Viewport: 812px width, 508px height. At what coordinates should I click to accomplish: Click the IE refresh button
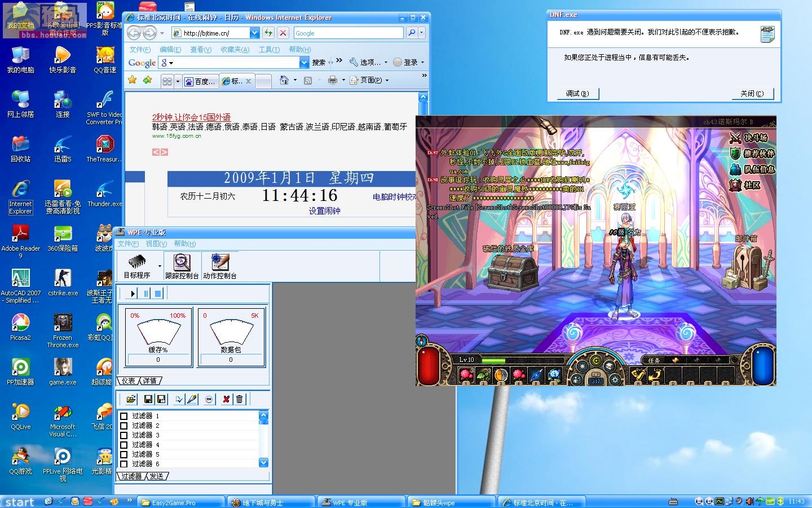[x=268, y=33]
